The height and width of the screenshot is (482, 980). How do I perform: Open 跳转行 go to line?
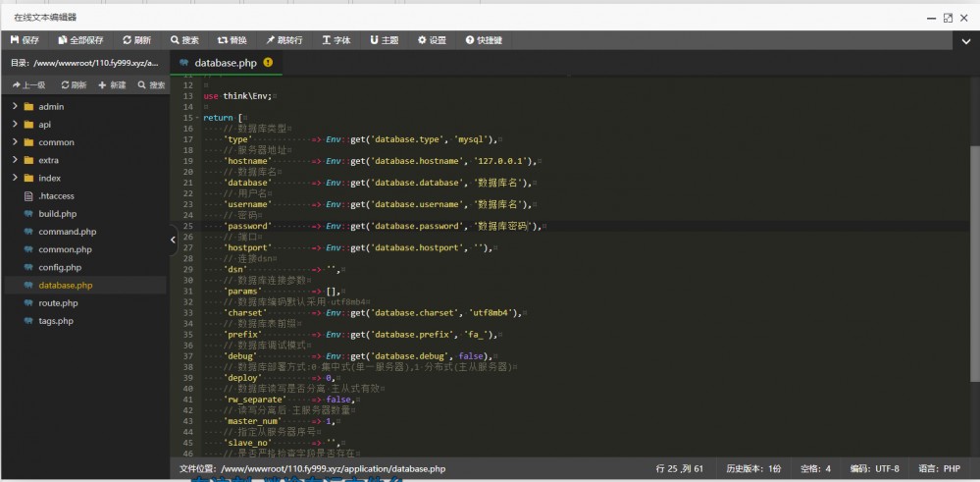click(x=284, y=40)
